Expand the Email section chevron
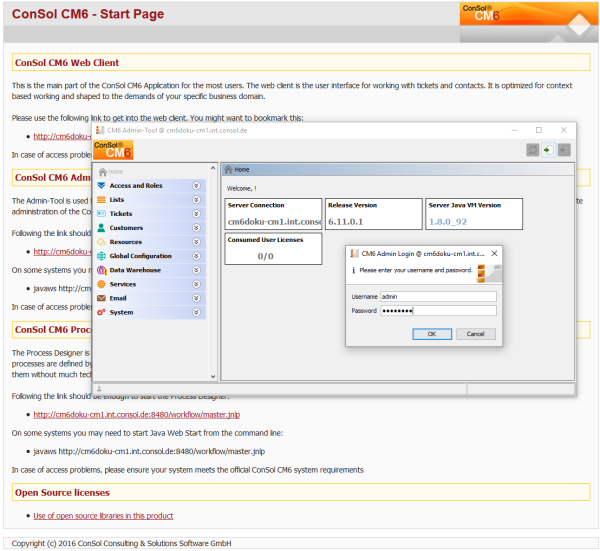 tap(196, 298)
